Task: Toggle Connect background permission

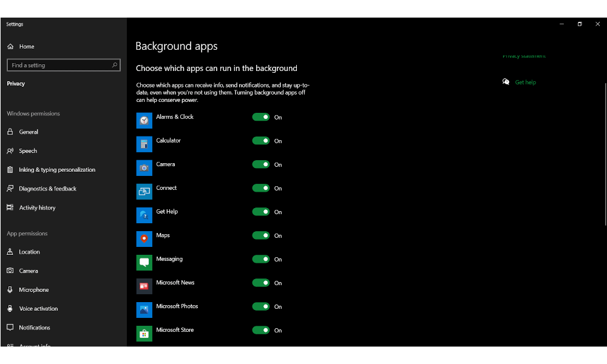Action: pyautogui.click(x=260, y=188)
